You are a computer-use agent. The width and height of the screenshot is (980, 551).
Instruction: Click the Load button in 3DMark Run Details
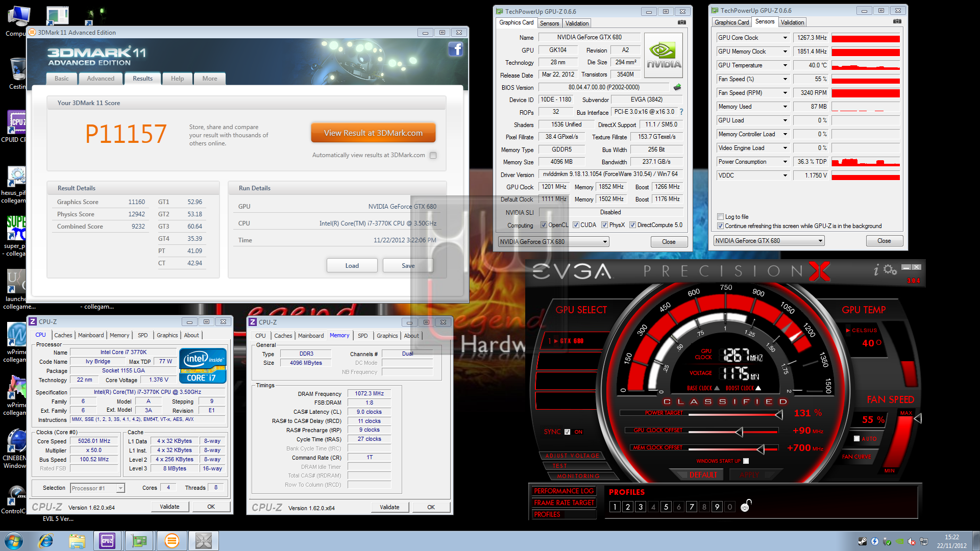point(352,266)
